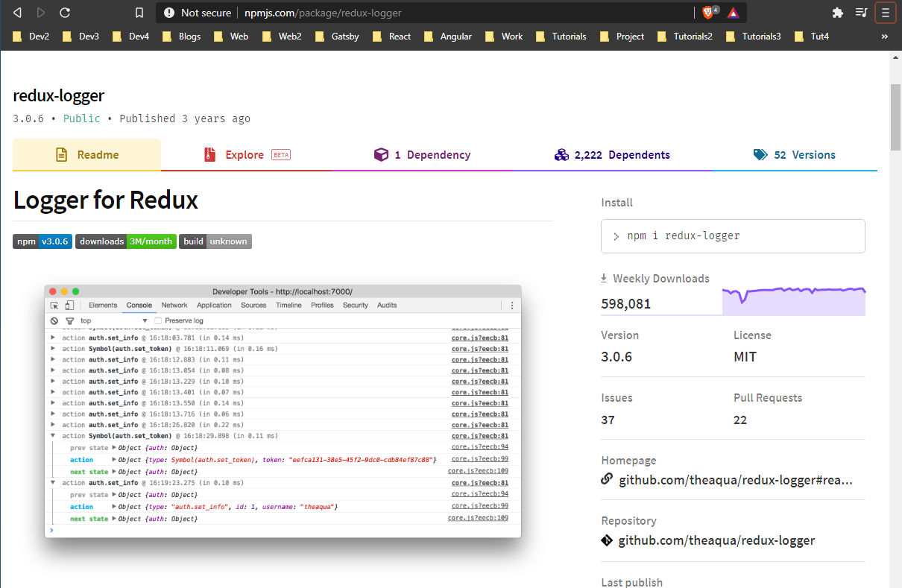902x588 pixels.
Task: Open the Dev4 bookmarks folder
Action: click(130, 36)
